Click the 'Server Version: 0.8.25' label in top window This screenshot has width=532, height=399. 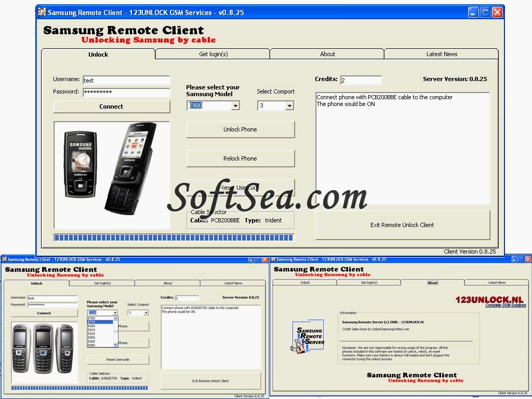tap(455, 79)
